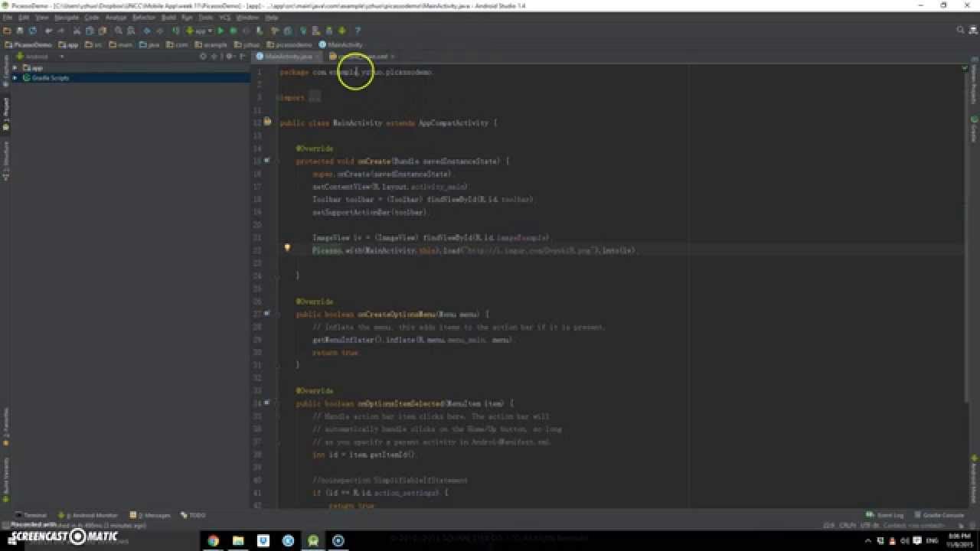
Task: Open the Gradle side tool tab
Action: click(x=974, y=129)
